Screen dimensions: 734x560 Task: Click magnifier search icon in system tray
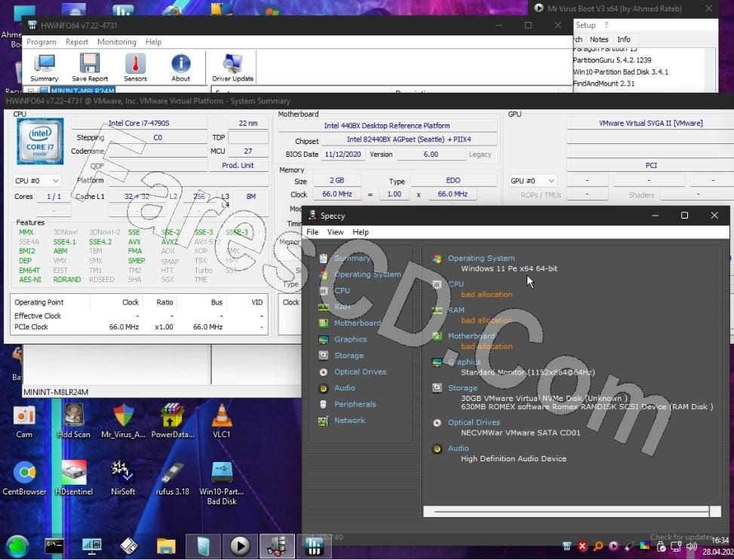click(597, 546)
